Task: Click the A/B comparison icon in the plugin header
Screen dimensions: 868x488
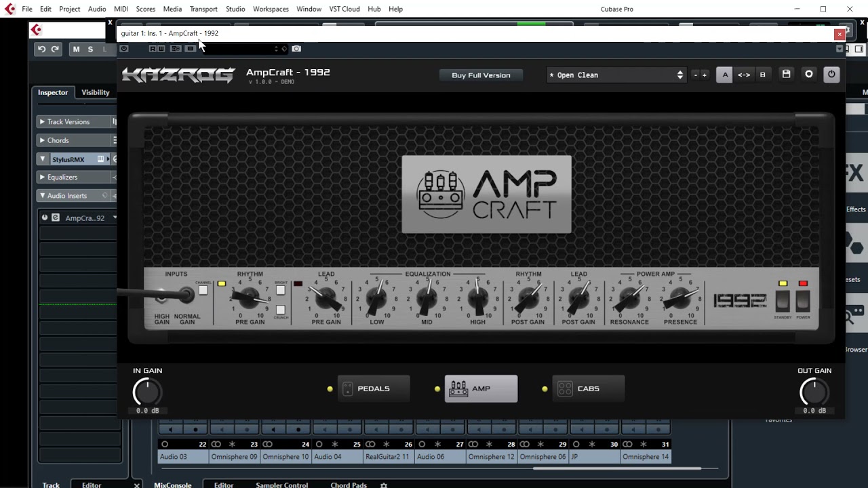Action: pyautogui.click(x=176, y=48)
